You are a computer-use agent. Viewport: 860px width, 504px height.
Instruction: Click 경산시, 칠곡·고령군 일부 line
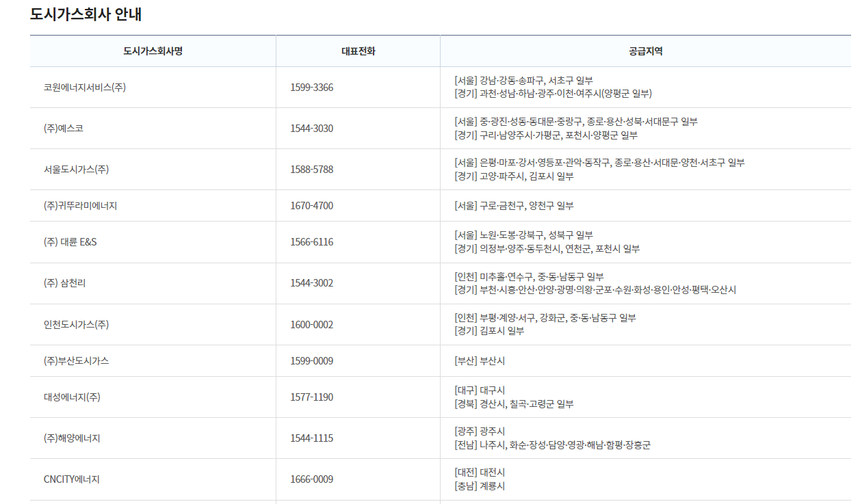[514, 404]
